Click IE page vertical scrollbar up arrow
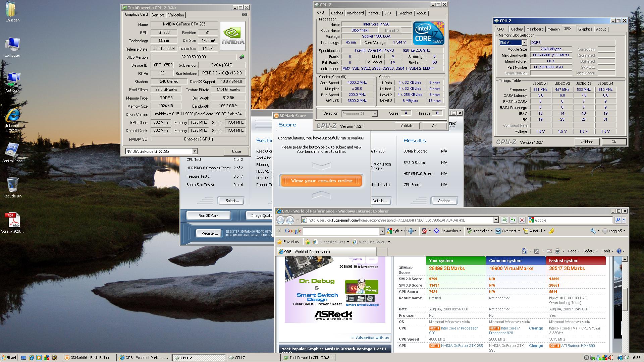 point(624,259)
